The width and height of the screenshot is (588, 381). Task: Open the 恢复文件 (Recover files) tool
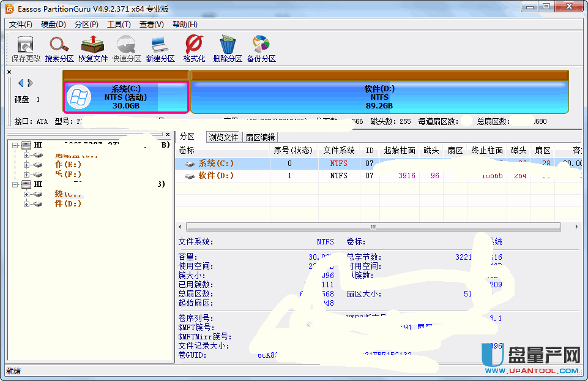click(93, 48)
